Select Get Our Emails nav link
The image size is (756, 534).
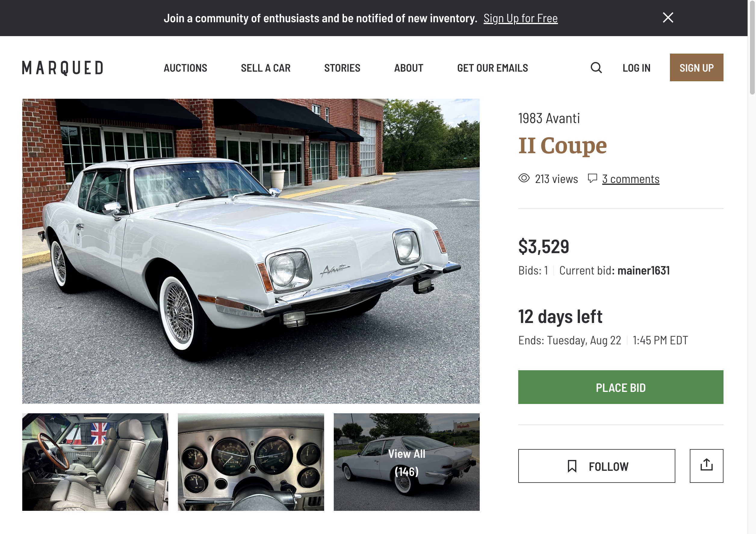click(x=492, y=68)
